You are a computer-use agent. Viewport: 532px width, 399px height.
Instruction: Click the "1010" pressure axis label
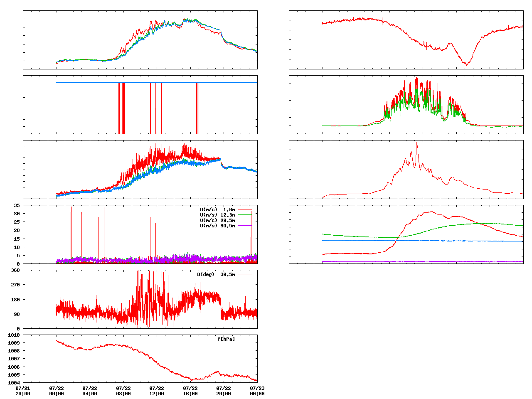[x=14, y=335]
